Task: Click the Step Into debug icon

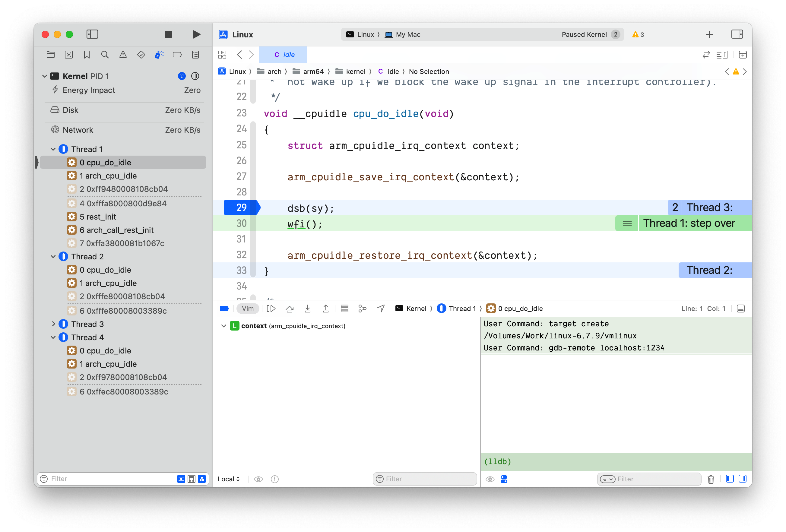Action: pyautogui.click(x=307, y=309)
